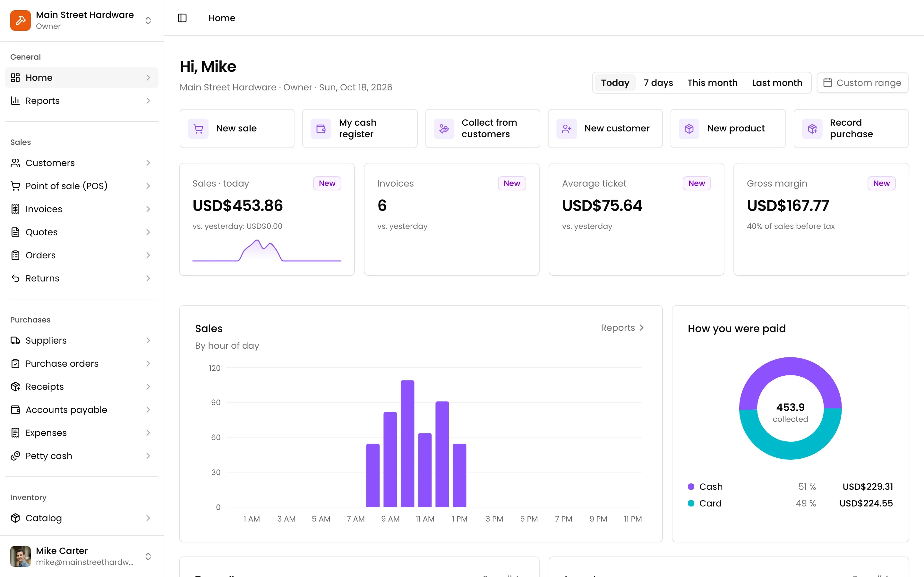Click the Cash purple legend dot
This screenshot has width=924, height=577.
coord(691,487)
